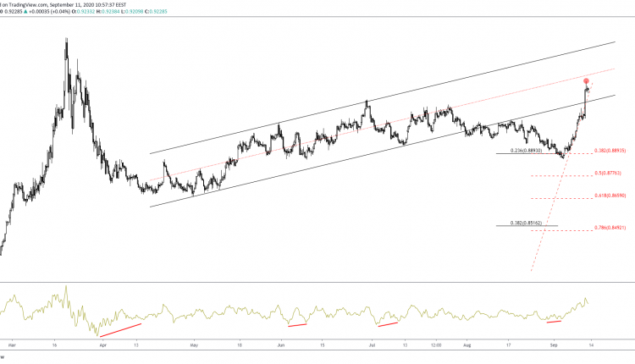The width and height of the screenshot is (635, 364).
Task: Click the header text 'TradingView.com'
Action: point(30,5)
